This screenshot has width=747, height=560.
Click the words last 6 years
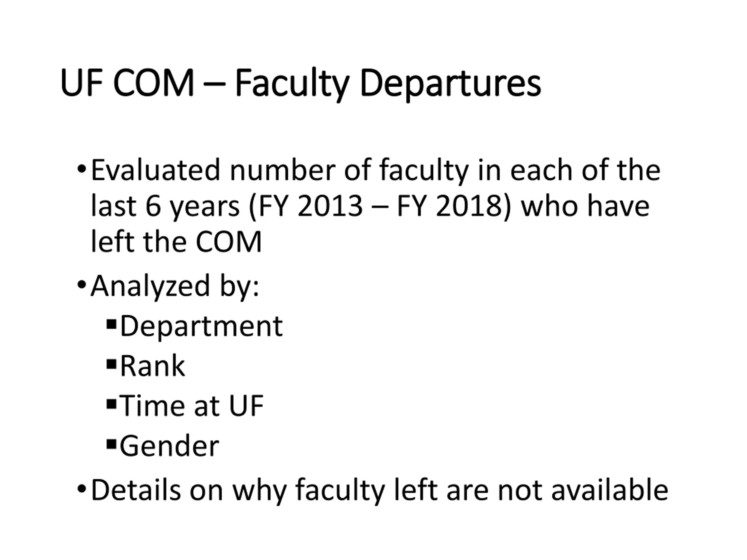tap(165, 206)
